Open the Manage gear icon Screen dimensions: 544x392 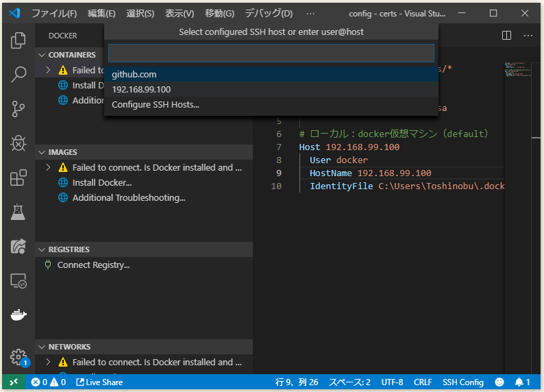[x=18, y=356]
